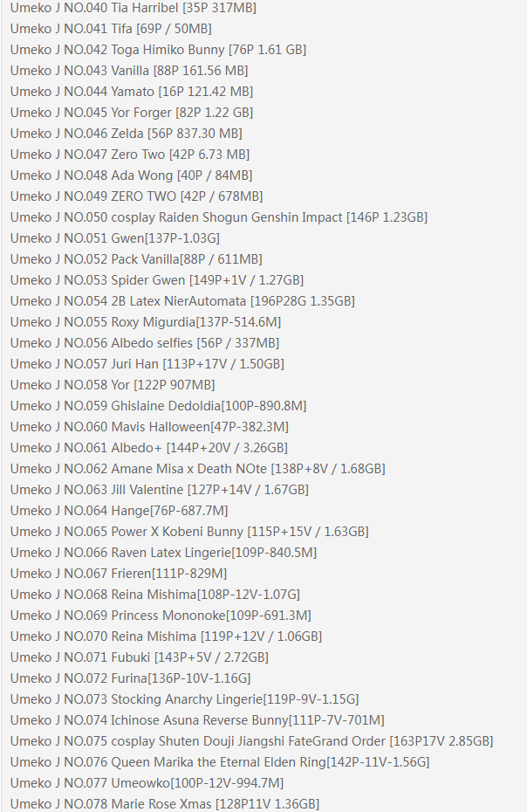
Task: Click the NO.063 Jill Valentine entry
Action: [x=160, y=490]
